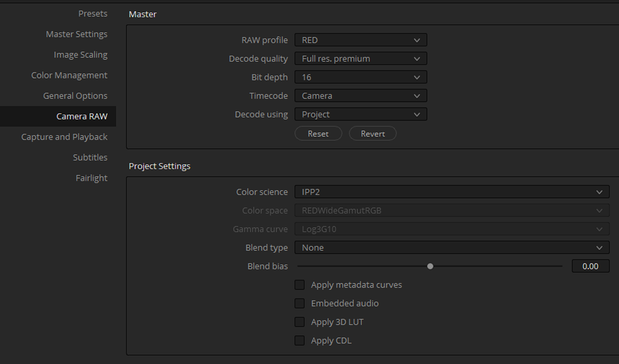Viewport: 619px width, 364px height.
Task: Open the RAW profile dropdown
Action: pos(361,40)
